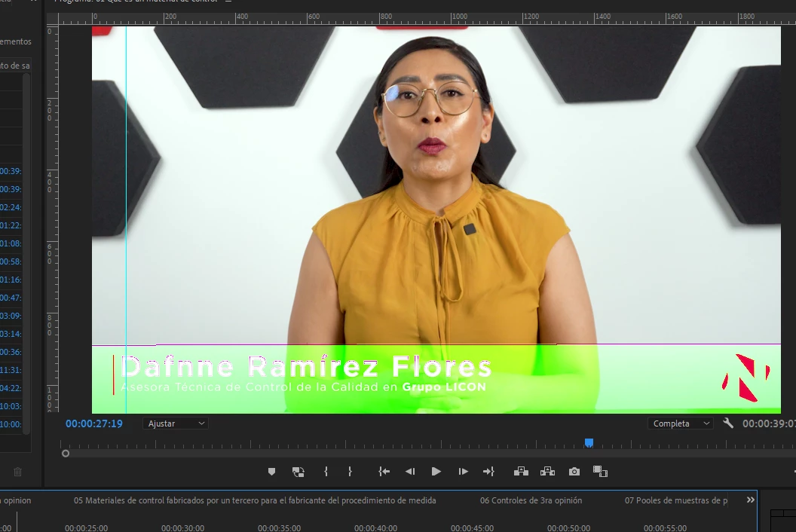Switch to the 06 Controles de 3ra opinión tab
796x532 pixels.
coord(531,500)
